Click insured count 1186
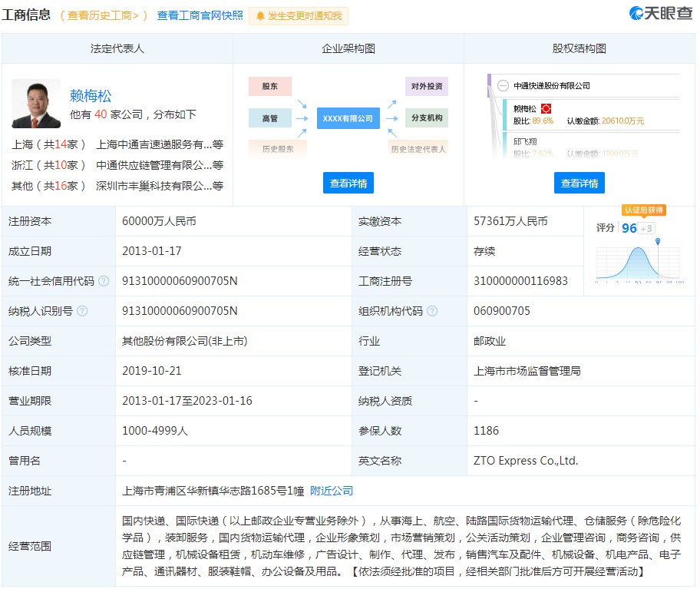The height and width of the screenshot is (589, 700). [486, 431]
